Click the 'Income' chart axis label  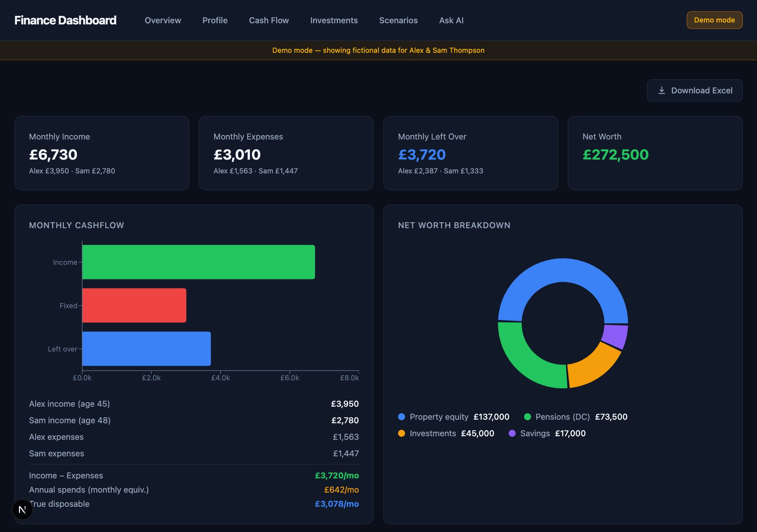[x=65, y=262]
